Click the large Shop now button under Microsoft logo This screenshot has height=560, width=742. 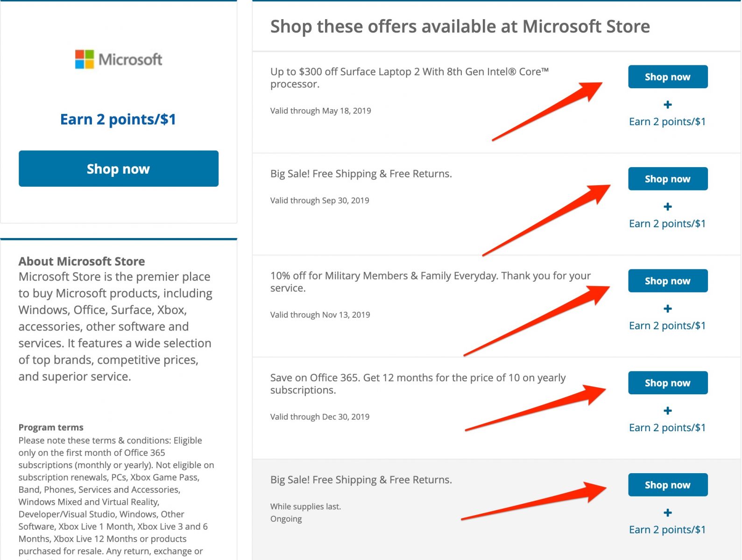coord(119,168)
